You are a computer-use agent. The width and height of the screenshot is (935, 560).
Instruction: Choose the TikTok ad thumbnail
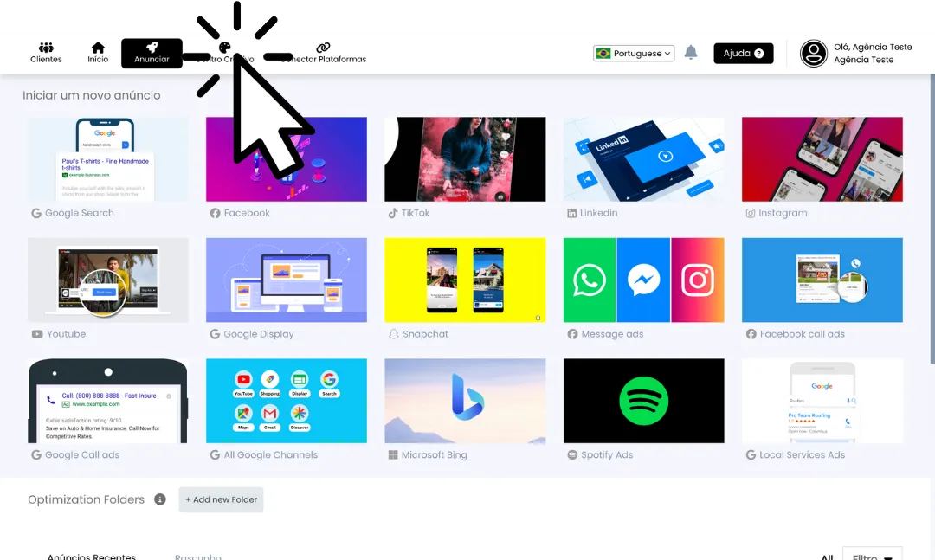(x=465, y=159)
